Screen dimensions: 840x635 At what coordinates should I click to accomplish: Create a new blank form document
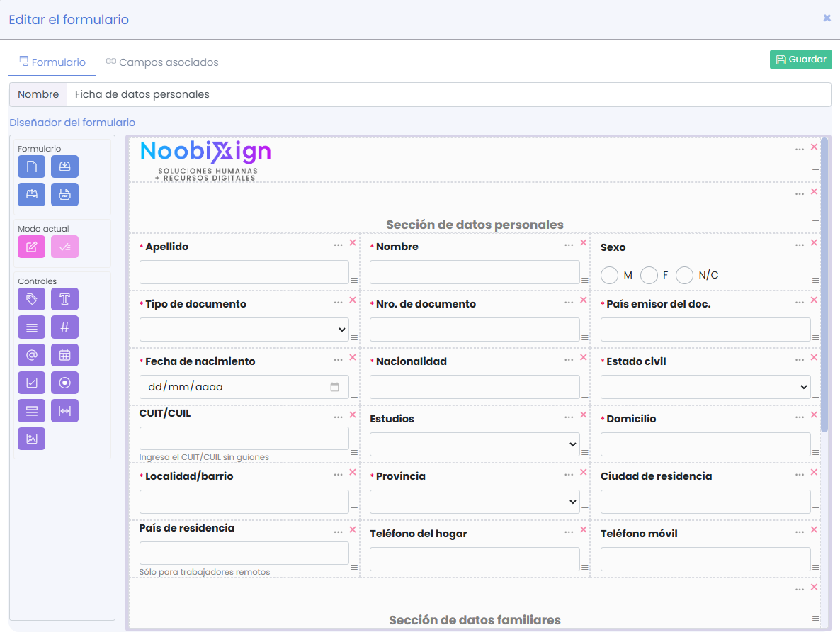(31, 166)
